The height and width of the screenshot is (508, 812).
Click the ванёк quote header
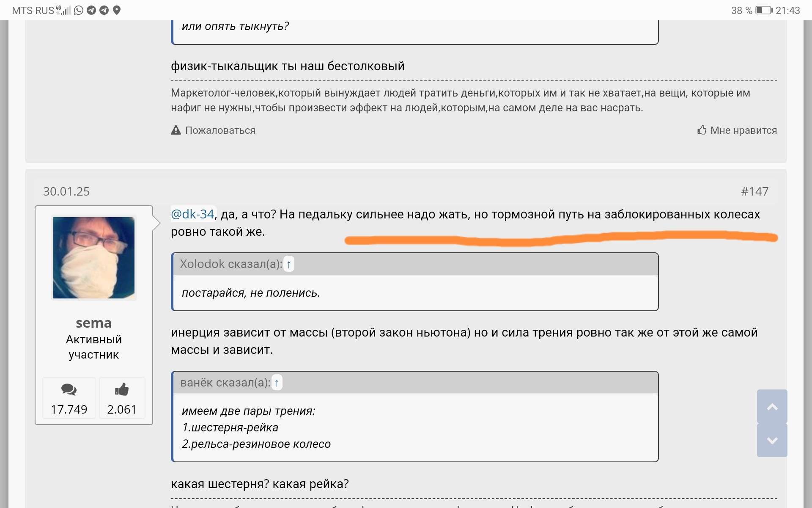click(x=225, y=383)
